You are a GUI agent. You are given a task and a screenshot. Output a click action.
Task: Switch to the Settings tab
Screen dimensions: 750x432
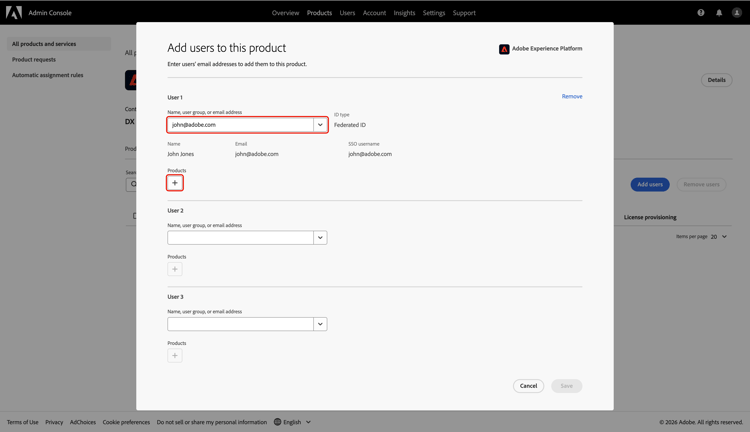click(434, 13)
